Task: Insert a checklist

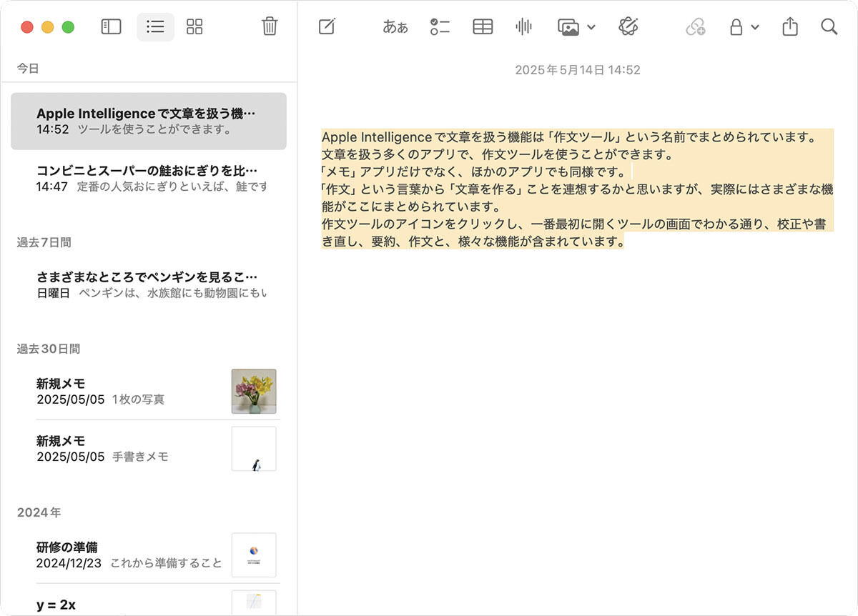Action: 440,27
